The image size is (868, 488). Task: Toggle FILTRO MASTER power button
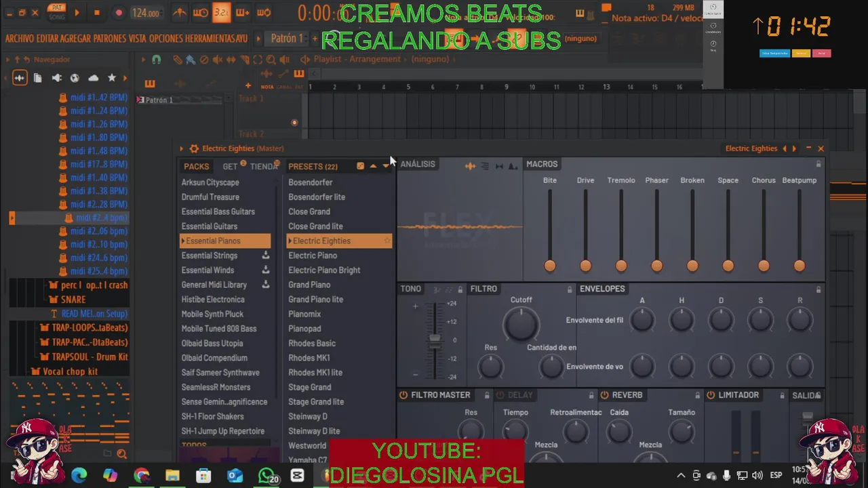403,395
